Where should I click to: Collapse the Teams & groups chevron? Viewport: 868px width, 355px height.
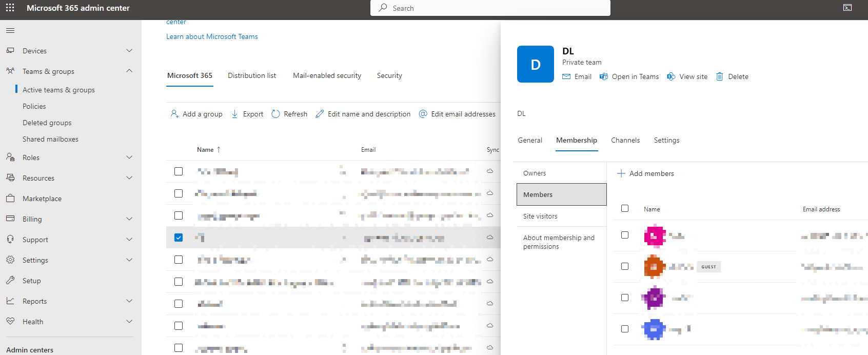pyautogui.click(x=129, y=71)
